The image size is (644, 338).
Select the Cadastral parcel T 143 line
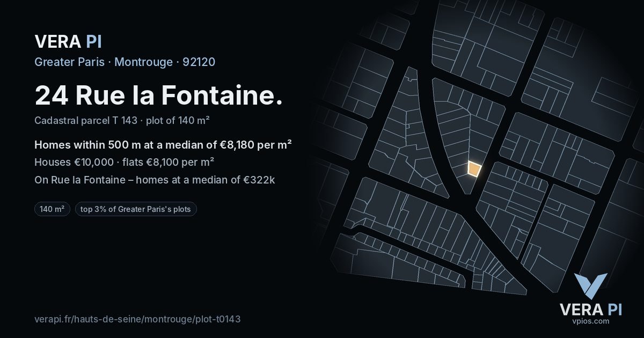(122, 120)
